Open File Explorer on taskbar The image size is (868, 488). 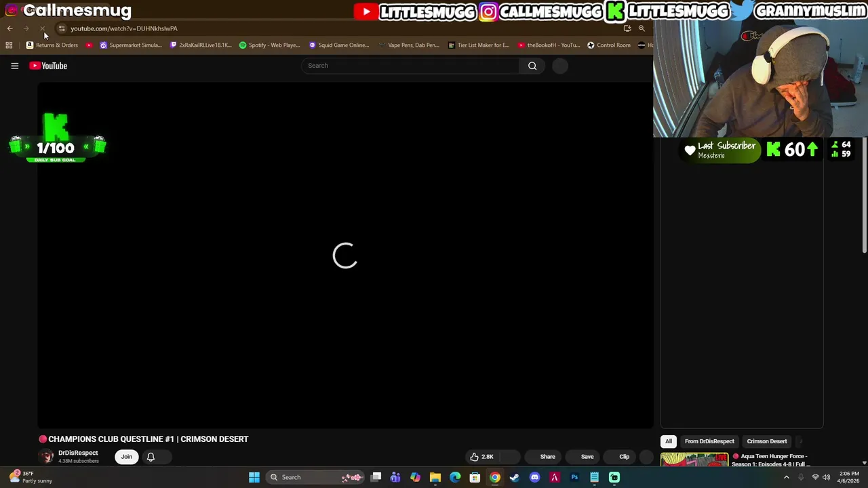[435, 477]
